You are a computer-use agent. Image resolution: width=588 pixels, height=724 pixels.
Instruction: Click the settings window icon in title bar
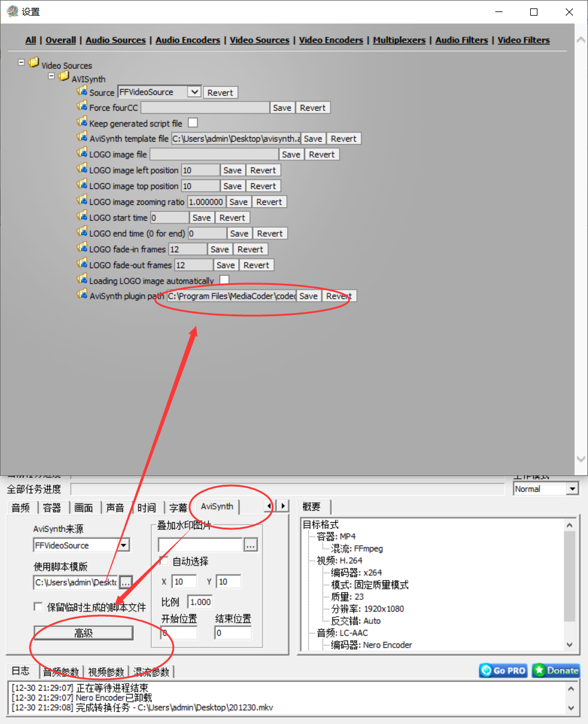pos(12,11)
